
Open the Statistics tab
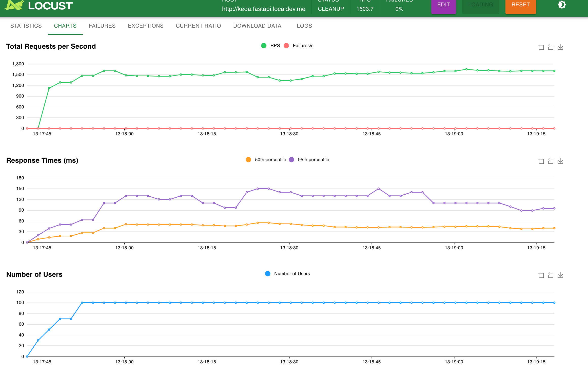pos(26,26)
